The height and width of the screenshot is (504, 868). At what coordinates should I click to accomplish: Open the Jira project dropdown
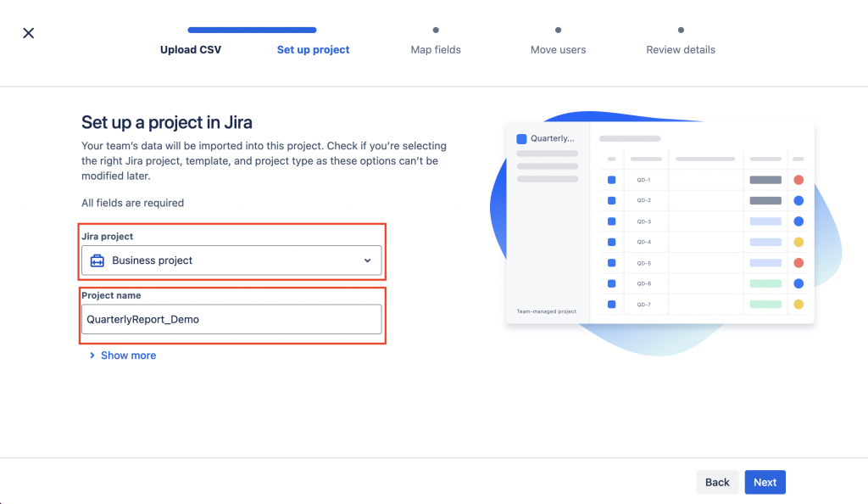[x=231, y=260]
